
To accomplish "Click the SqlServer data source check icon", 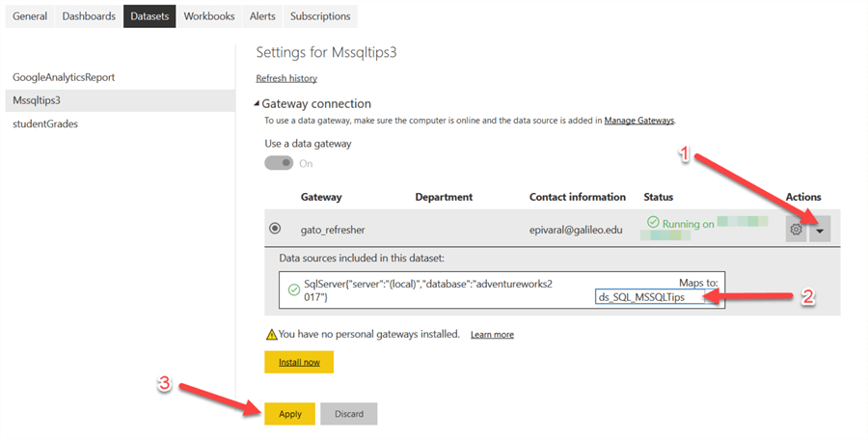I will click(294, 289).
